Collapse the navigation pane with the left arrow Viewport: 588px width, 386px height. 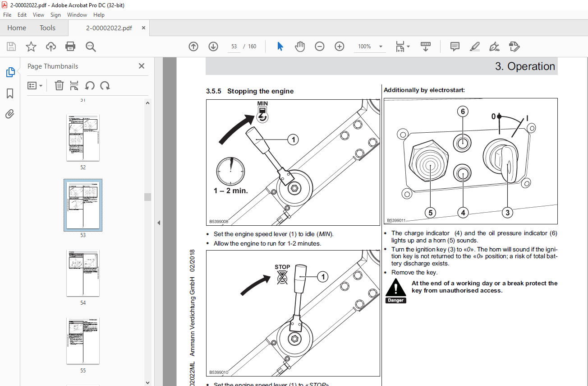tap(159, 223)
